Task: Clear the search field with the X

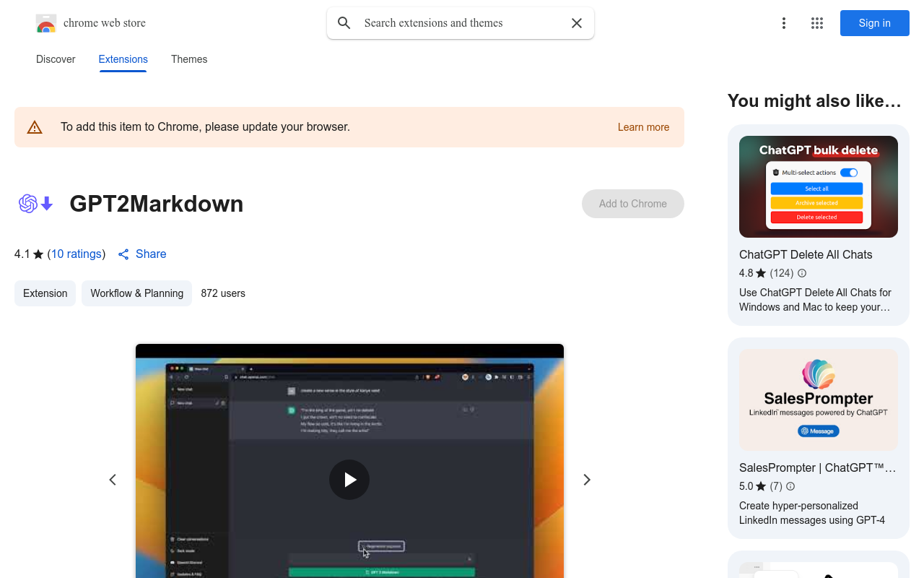Action: click(577, 23)
